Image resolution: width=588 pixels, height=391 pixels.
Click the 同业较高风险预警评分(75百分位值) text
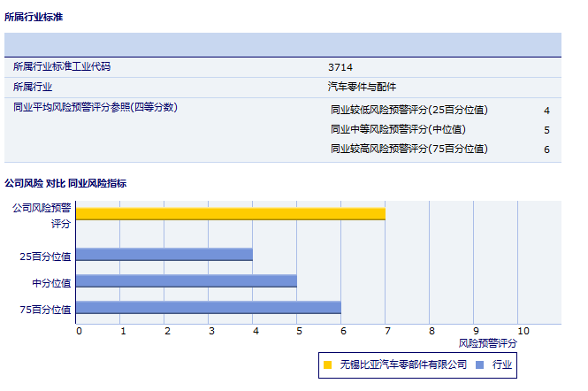[409, 149]
